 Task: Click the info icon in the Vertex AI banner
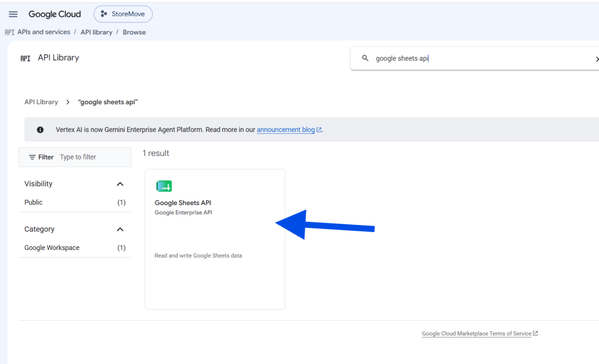[40, 130]
